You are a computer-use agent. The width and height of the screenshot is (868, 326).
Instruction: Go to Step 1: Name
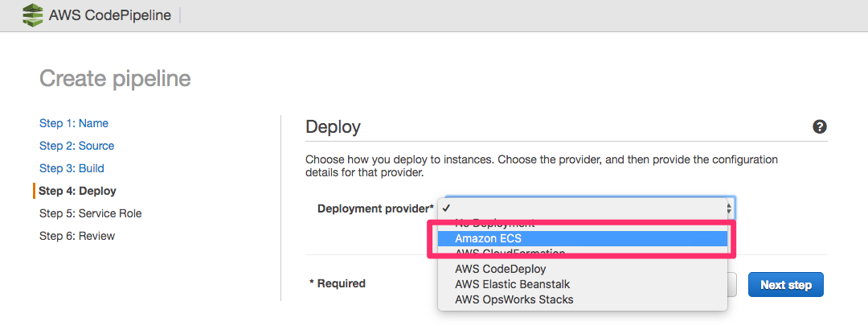click(x=74, y=123)
